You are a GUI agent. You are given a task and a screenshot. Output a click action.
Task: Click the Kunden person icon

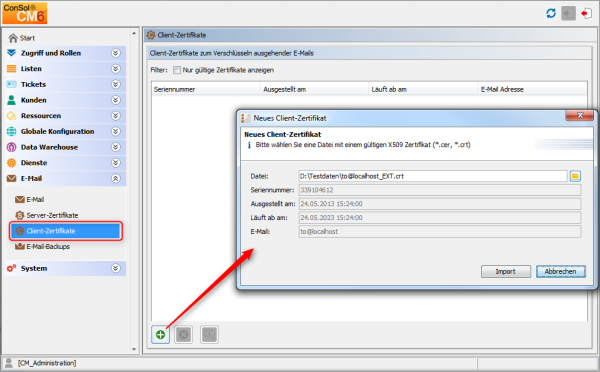11,100
